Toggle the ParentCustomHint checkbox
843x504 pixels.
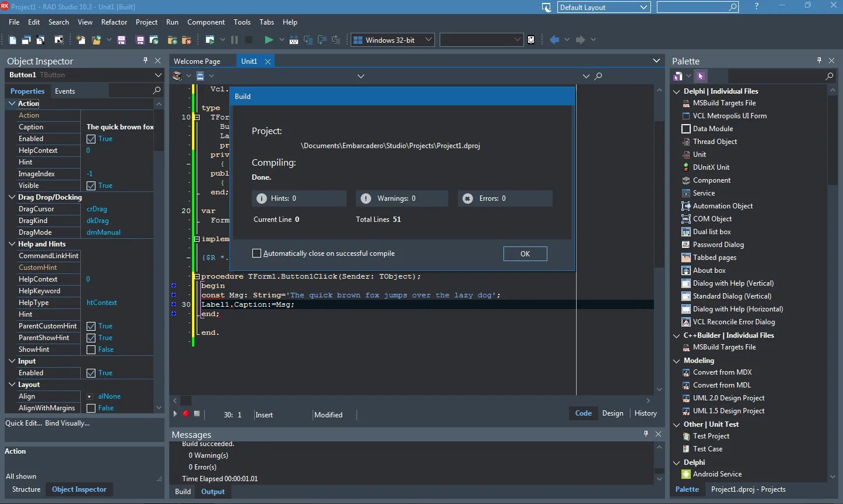point(91,326)
